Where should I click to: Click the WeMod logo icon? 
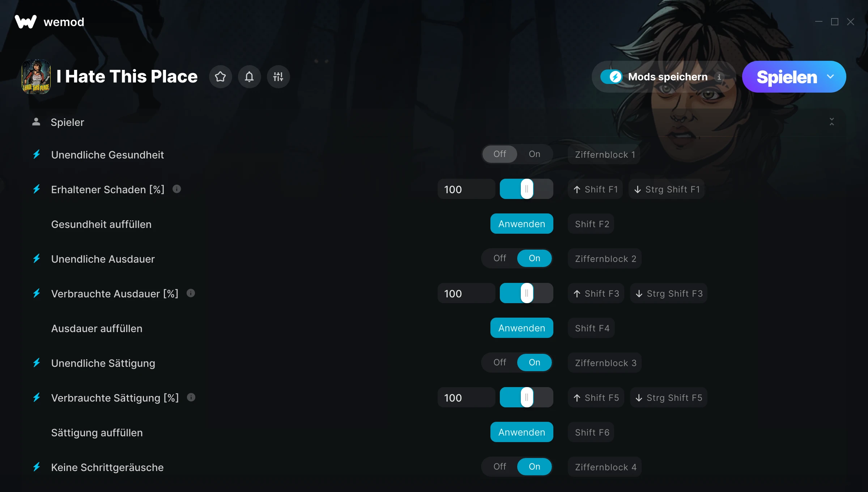26,22
